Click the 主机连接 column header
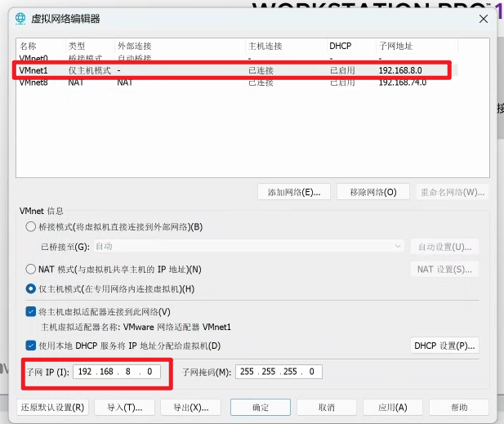This screenshot has height=424, width=504. coord(287,46)
